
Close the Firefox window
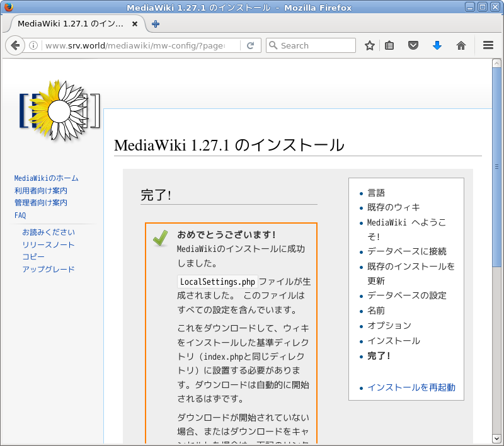[495, 7]
